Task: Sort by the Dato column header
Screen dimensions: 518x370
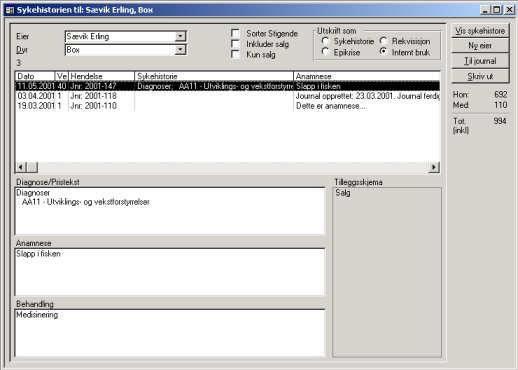Action: click(x=35, y=76)
